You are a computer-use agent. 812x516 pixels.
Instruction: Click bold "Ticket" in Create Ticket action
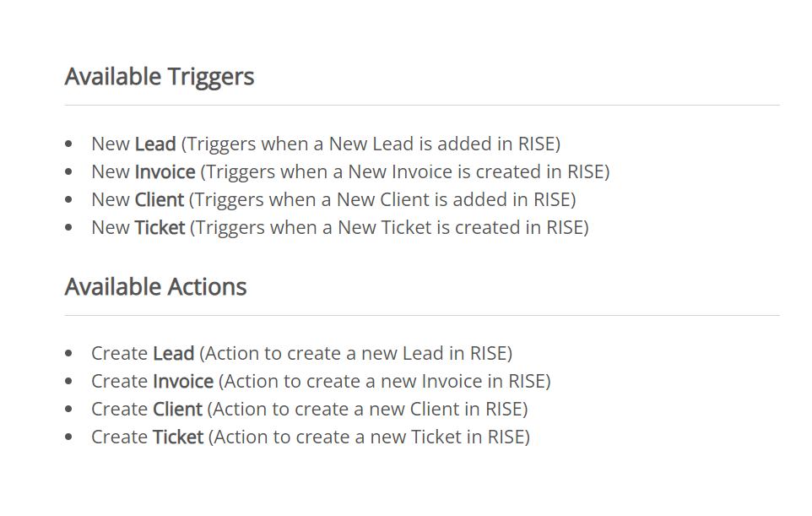click(178, 437)
